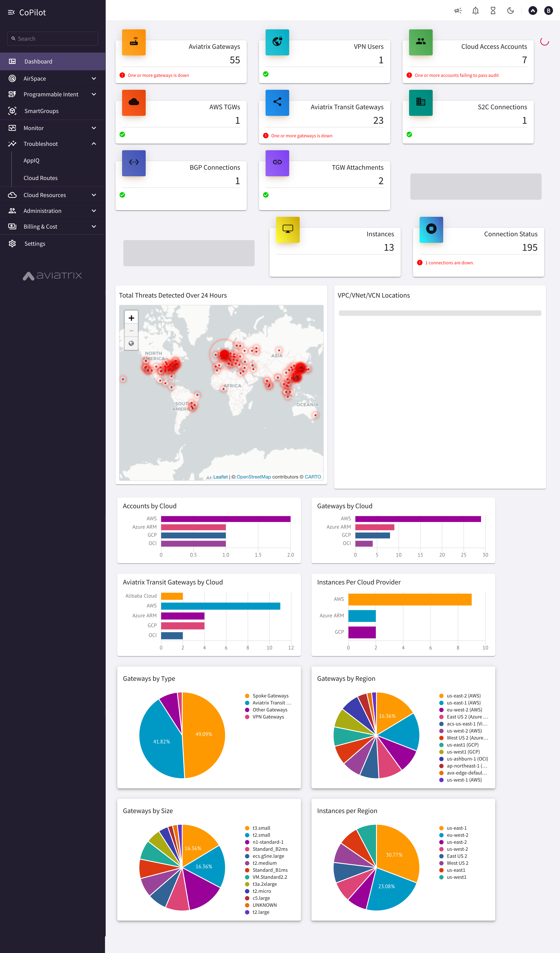The width and height of the screenshot is (560, 953).
Task: Navigate to Cloud Routes under Troubleshoot
Action: tap(40, 178)
